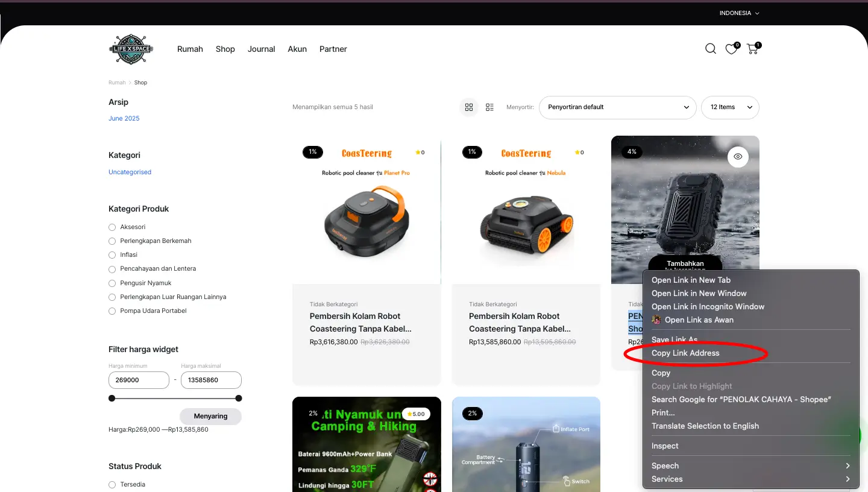868x492 pixels.
Task: Choose Copy Link Address
Action: (750, 353)
